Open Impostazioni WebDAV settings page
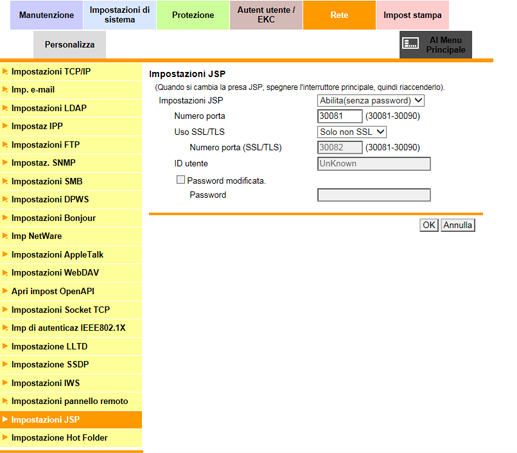517x453 pixels. pyautogui.click(x=71, y=273)
